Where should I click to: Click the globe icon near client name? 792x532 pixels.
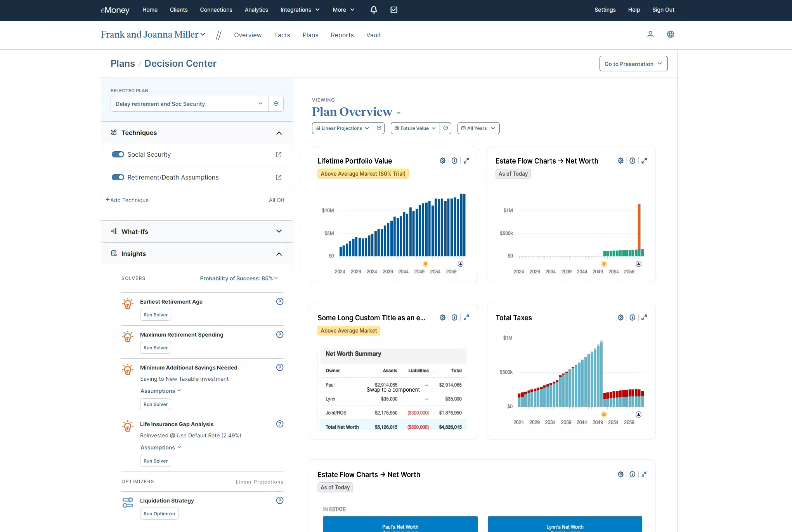click(671, 34)
